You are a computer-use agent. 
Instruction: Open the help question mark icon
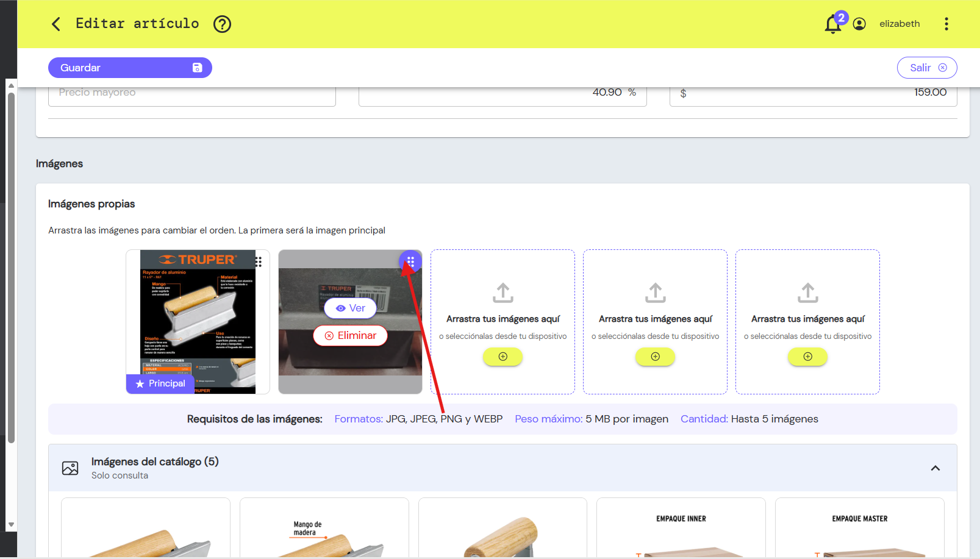click(x=222, y=24)
